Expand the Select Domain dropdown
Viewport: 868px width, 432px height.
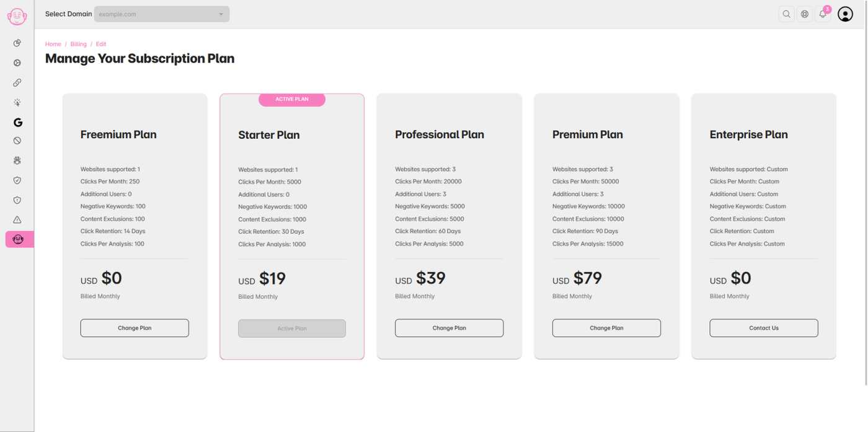click(161, 14)
